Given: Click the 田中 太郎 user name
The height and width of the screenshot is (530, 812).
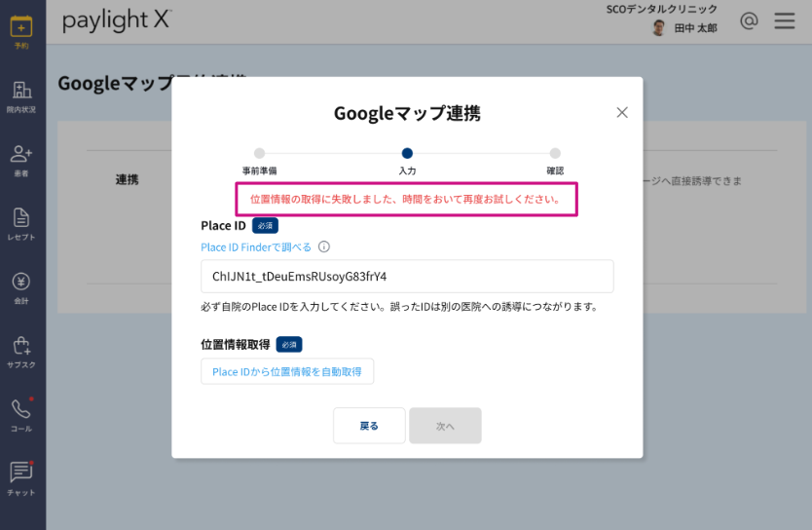Looking at the screenshot, I should point(695,28).
